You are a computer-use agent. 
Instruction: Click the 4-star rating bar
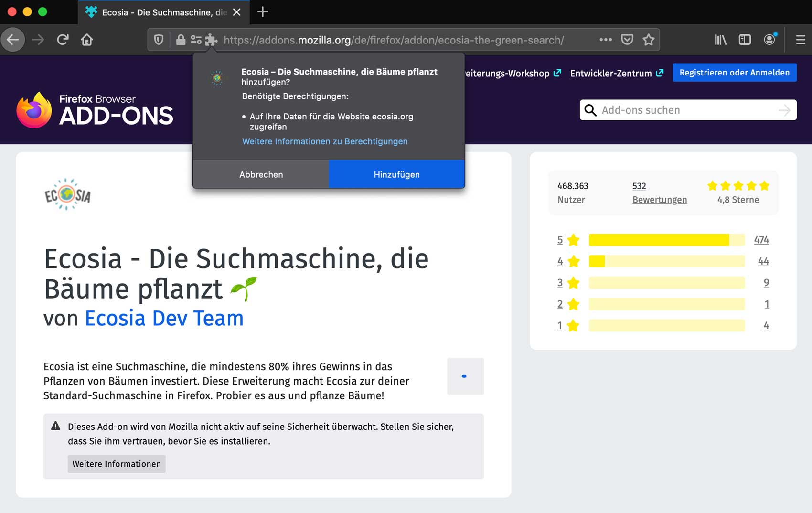click(667, 261)
